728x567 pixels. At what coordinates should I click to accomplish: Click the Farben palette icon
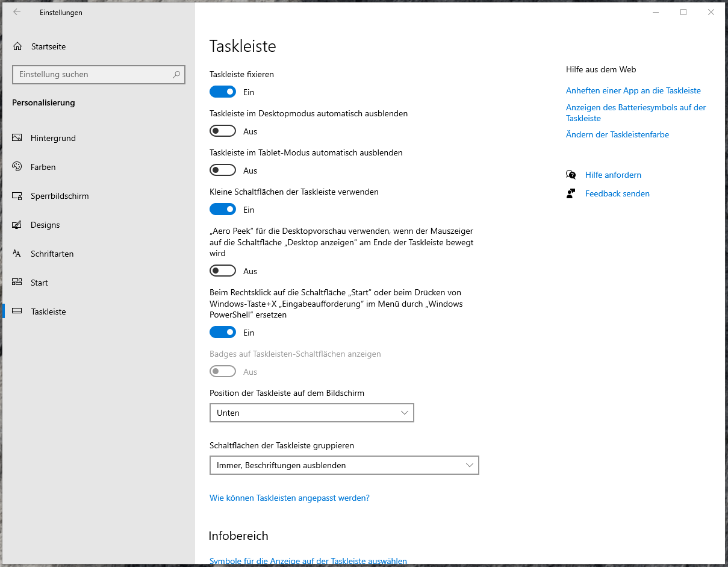17,167
